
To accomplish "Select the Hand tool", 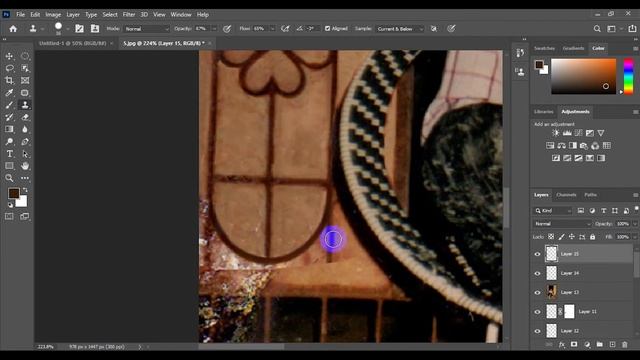I will pyautogui.click(x=25, y=166).
